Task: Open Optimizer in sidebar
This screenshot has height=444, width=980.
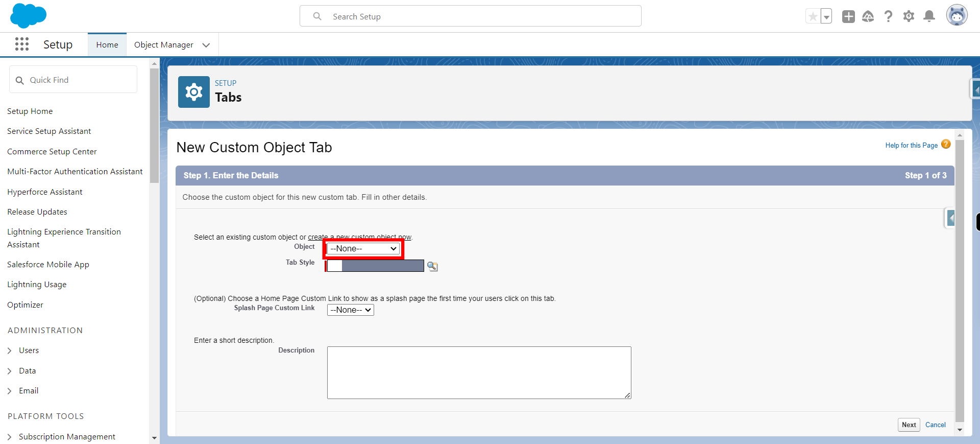Action: tap(25, 305)
